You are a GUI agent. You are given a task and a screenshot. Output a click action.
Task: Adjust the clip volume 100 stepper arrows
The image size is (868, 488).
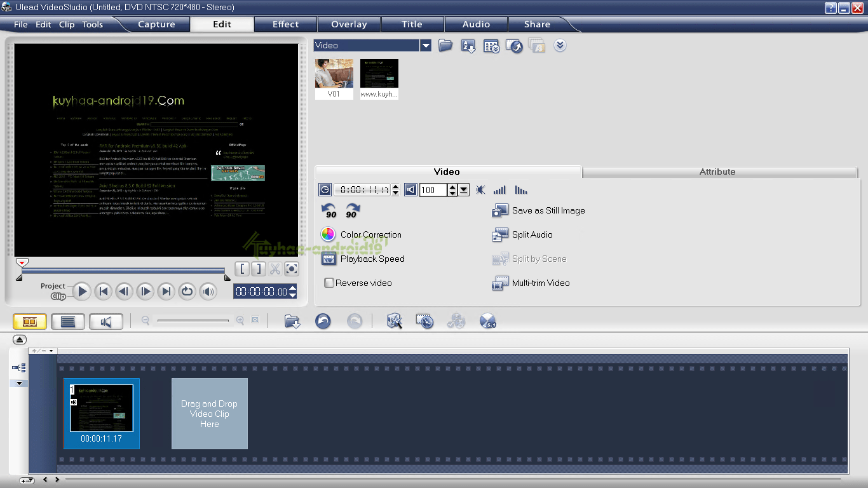pyautogui.click(x=452, y=189)
